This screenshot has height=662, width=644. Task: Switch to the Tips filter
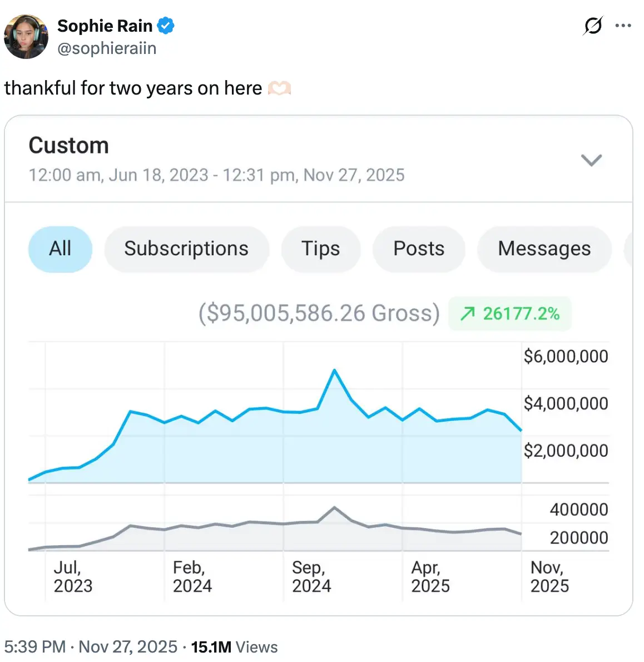pos(320,249)
